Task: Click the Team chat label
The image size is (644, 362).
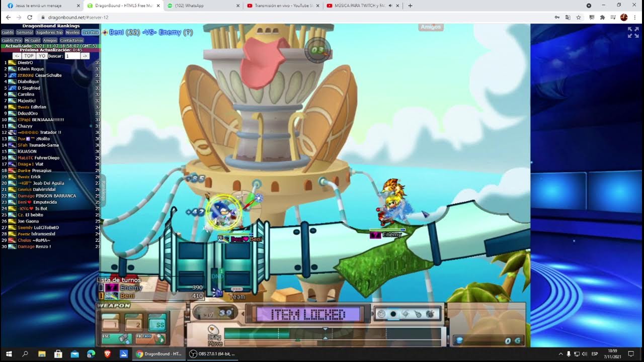Action: point(237,297)
